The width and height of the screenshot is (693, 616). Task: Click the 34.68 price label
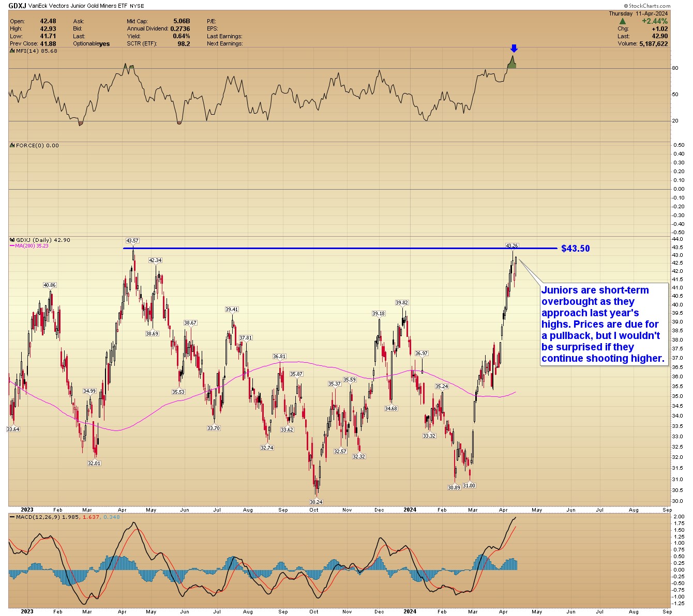pyautogui.click(x=391, y=409)
